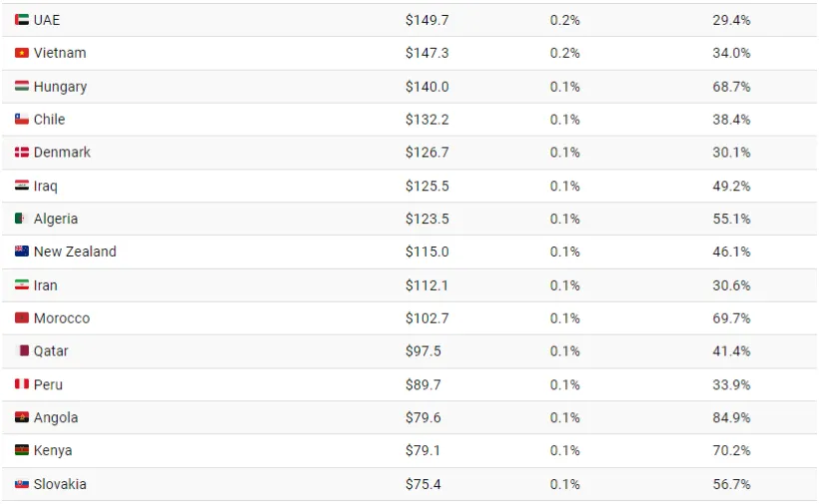Select the Peru country name
This screenshot has height=504, width=819.
coord(48,384)
